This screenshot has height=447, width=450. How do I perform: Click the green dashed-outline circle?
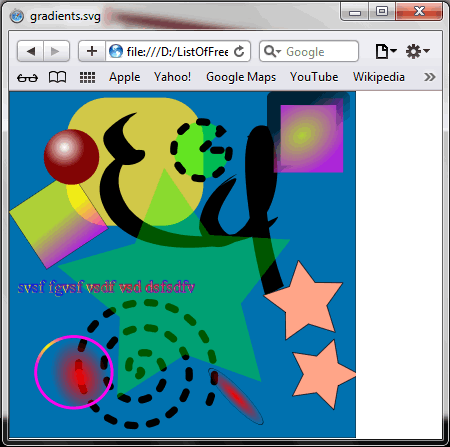201,150
